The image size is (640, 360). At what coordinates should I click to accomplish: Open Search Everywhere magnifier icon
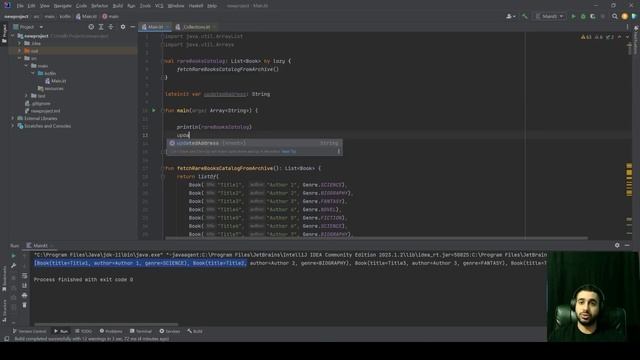tap(615, 16)
